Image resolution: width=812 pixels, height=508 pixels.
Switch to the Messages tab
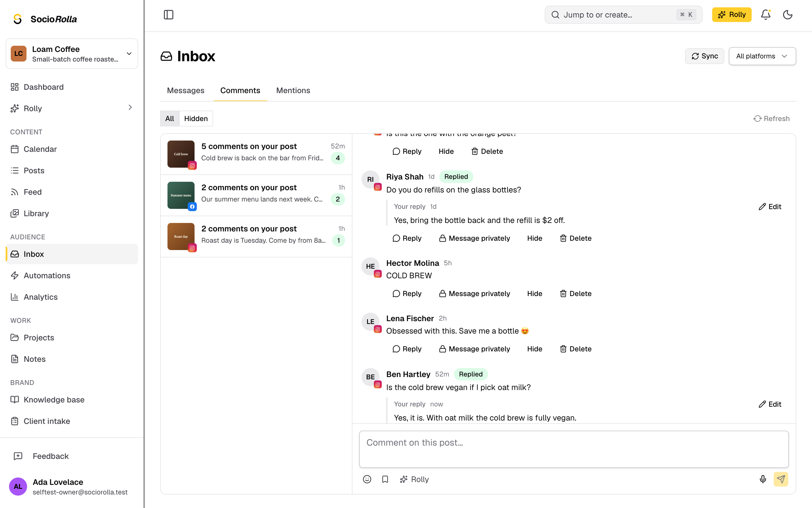(186, 90)
